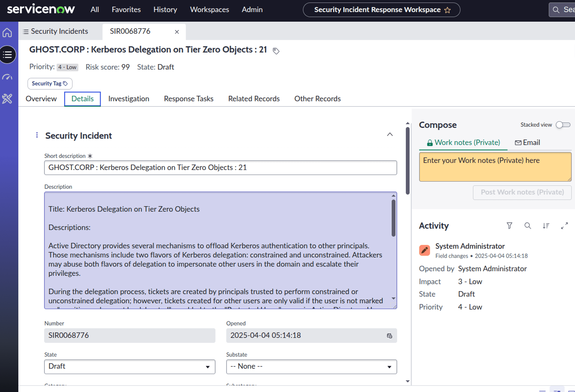Screen dimensions: 575x392
Task: Search within the Activity stream
Action: 528,226
